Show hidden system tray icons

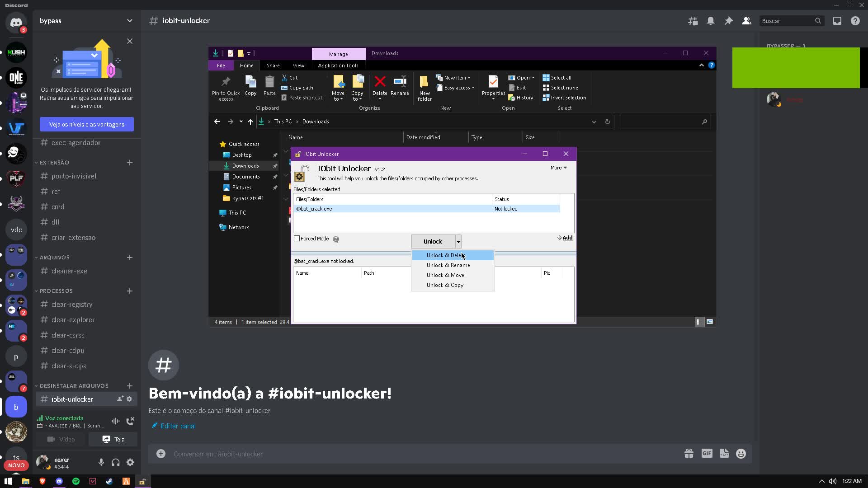(822, 481)
